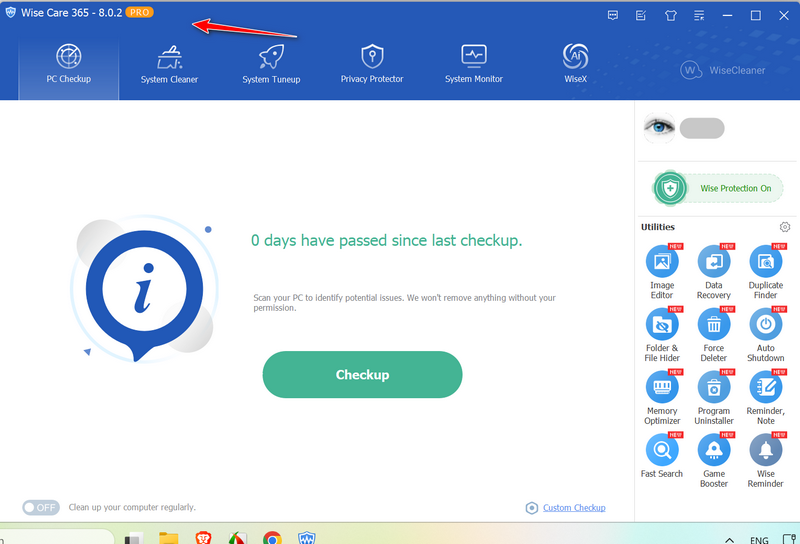
Task: Open the System Tuneup tab
Action: [x=271, y=65]
